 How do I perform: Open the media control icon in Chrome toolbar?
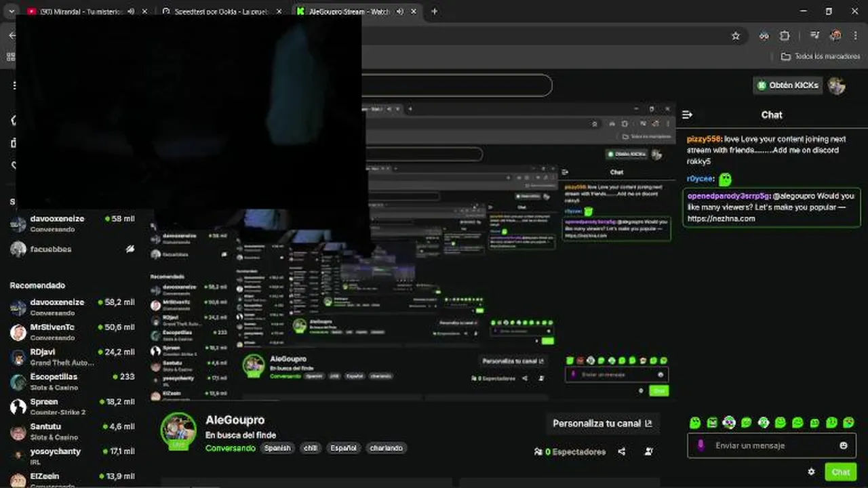(814, 36)
